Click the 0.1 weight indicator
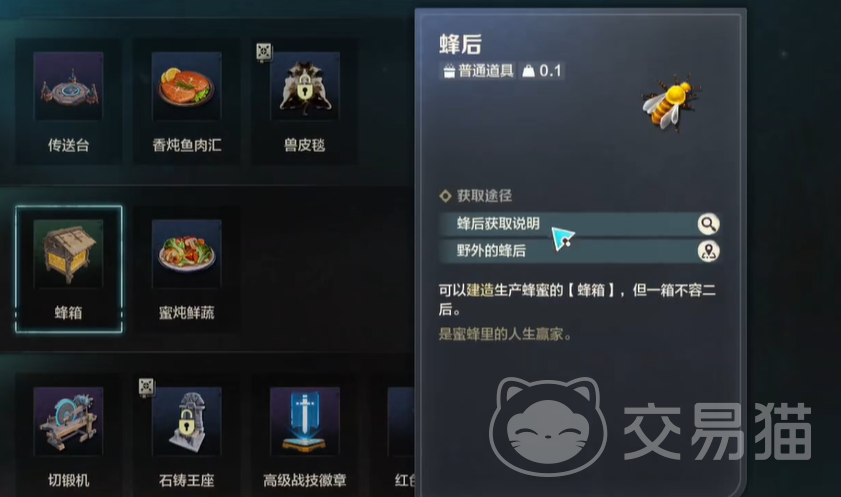841x497 pixels. 542,71
